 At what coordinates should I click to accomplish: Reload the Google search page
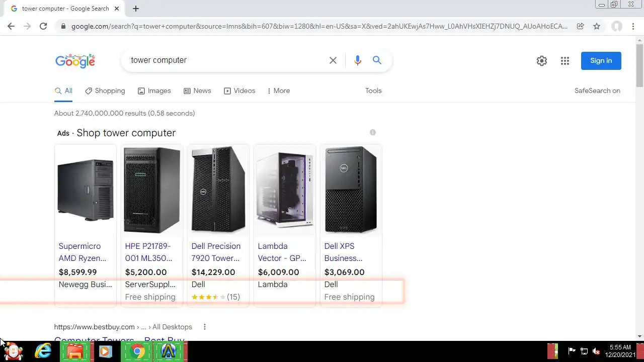pos(43,26)
